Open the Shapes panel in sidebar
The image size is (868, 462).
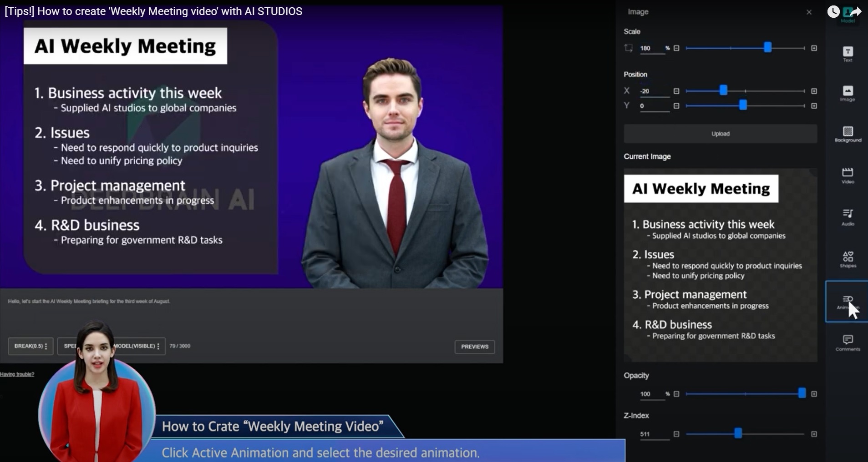[848, 259]
